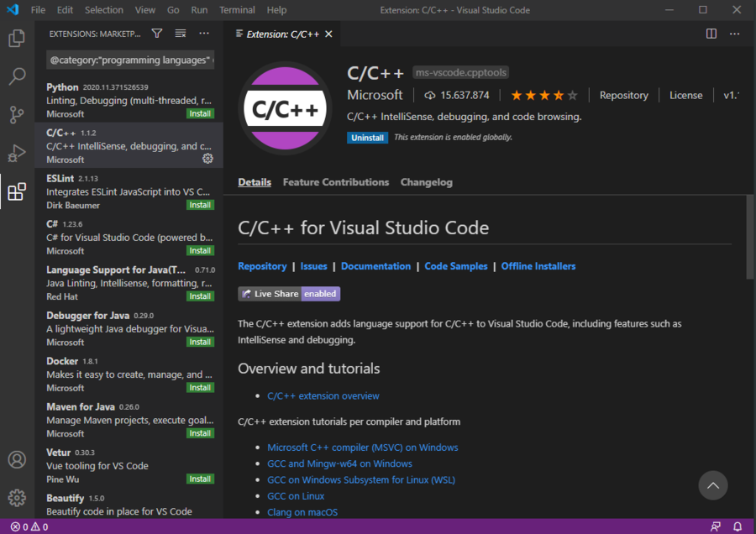Open Run and Debug view icon

pyautogui.click(x=17, y=154)
